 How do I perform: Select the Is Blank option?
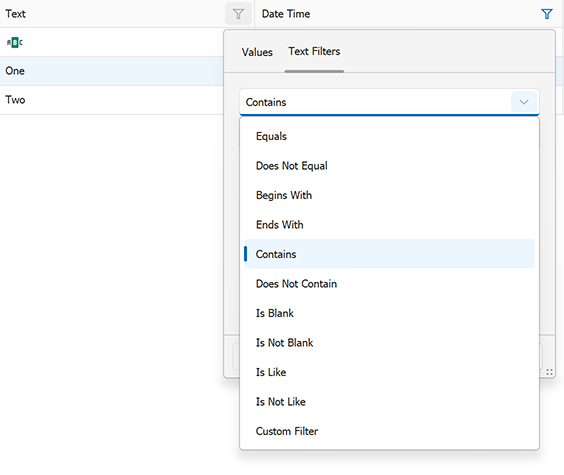(389, 313)
